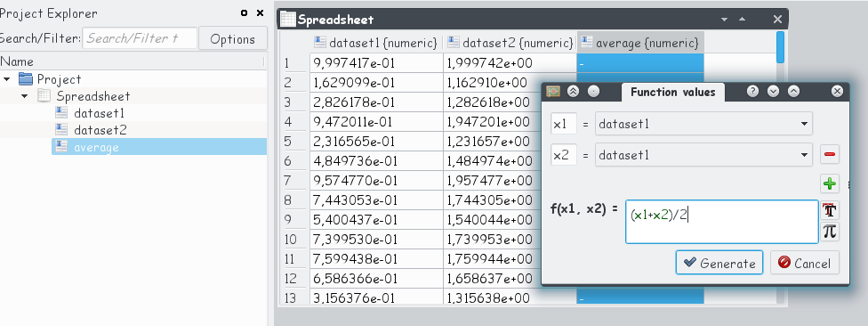Open the help button in Function values dialog
This screenshot has width=868, height=326.
click(752, 92)
